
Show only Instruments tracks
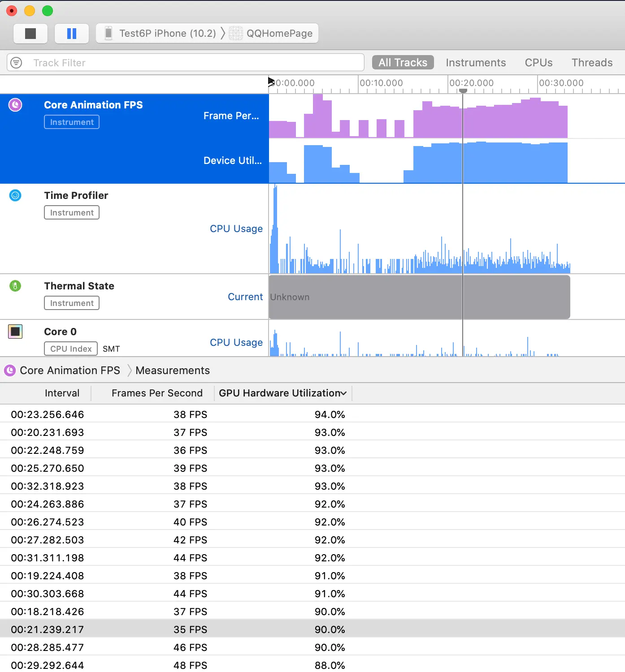476,63
